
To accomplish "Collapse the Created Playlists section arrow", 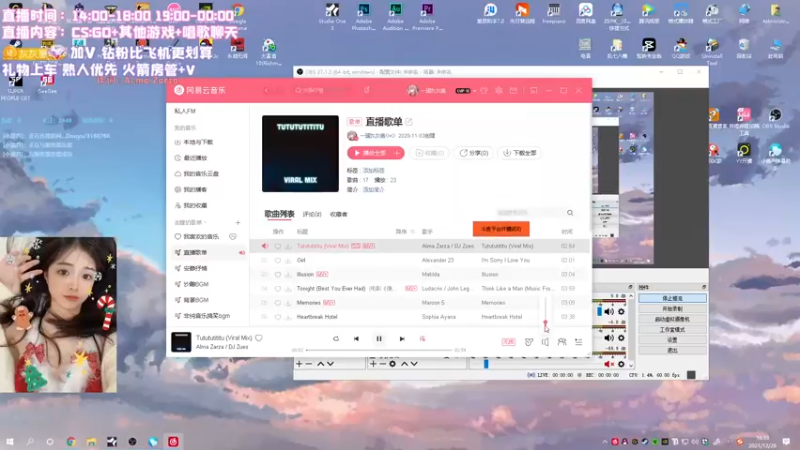I will [x=205, y=222].
